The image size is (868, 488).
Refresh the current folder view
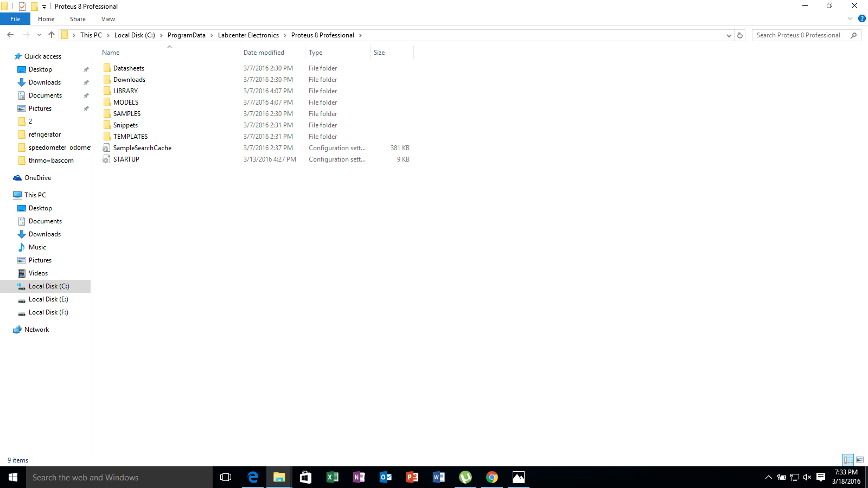coord(739,35)
